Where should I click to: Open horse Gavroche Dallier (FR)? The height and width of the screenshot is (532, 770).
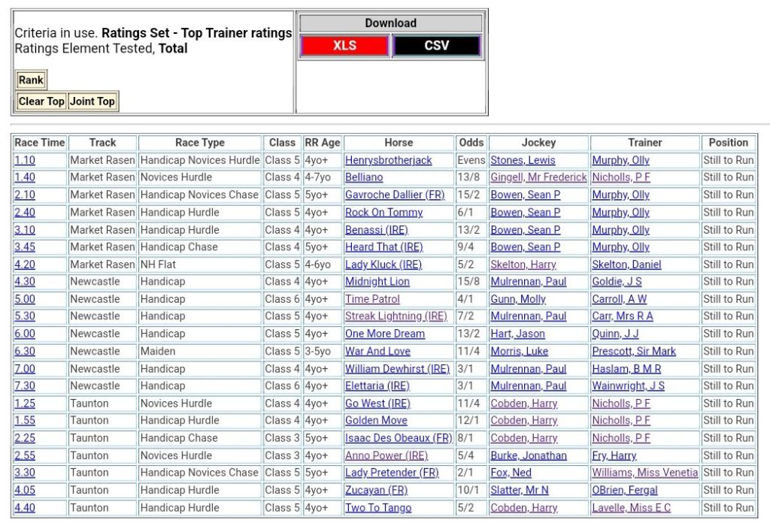394,195
